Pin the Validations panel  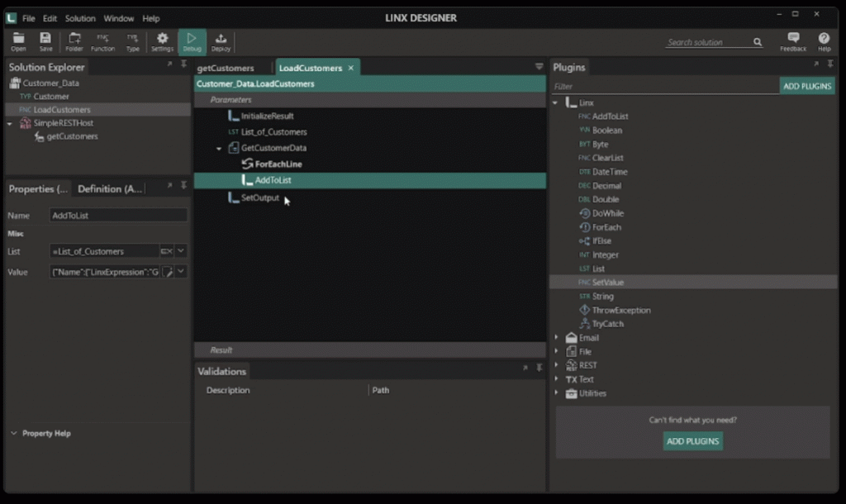(x=539, y=368)
